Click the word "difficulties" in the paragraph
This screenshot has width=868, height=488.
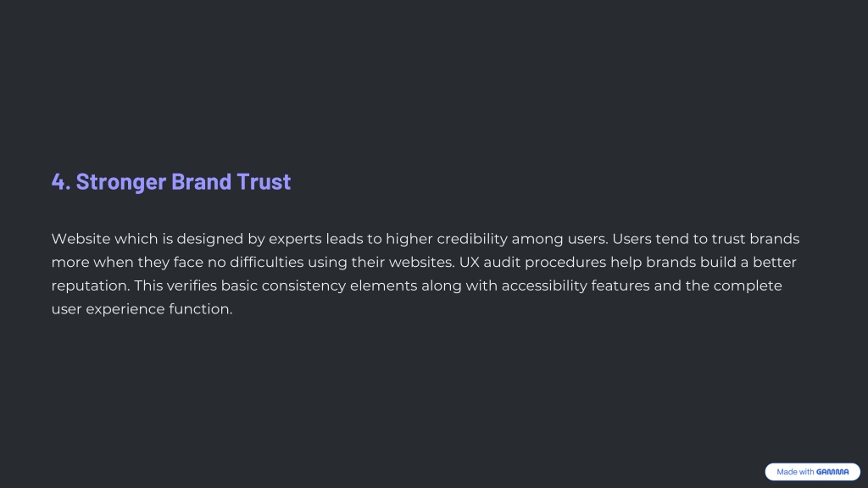(267, 263)
